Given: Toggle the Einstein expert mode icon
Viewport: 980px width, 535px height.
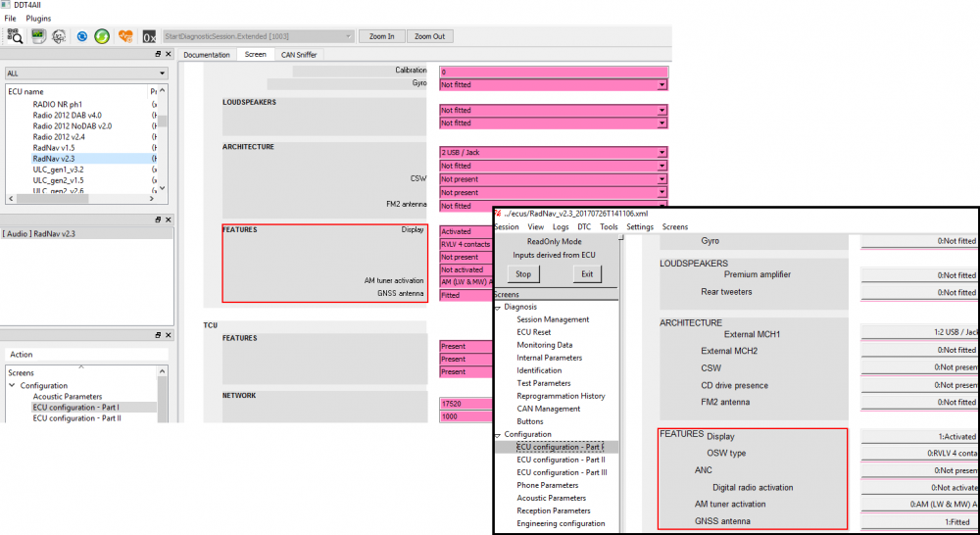Looking at the screenshot, I should (x=59, y=36).
